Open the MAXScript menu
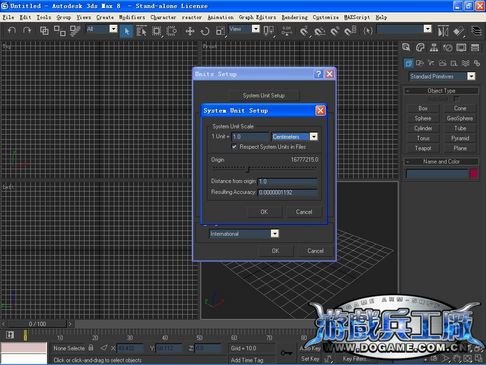 [357, 17]
